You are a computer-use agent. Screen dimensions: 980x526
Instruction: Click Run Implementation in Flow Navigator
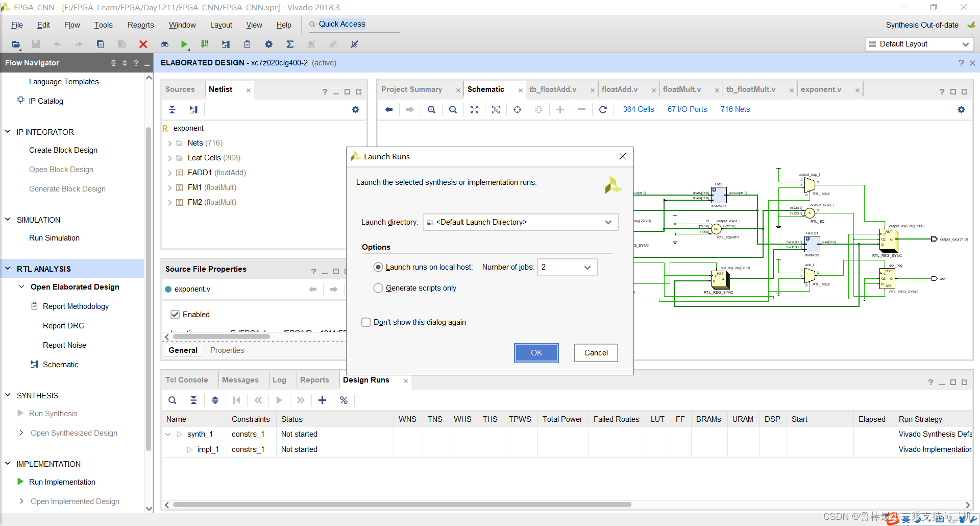[x=62, y=482]
